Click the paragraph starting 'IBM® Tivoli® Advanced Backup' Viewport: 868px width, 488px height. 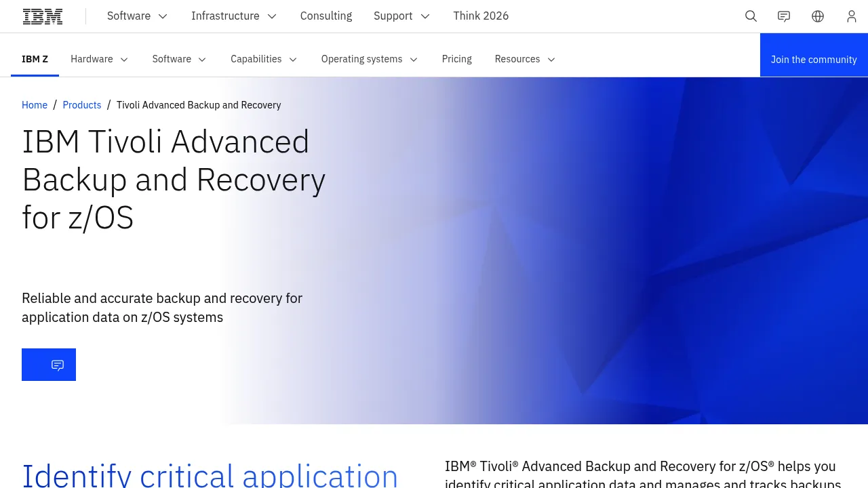(643, 474)
